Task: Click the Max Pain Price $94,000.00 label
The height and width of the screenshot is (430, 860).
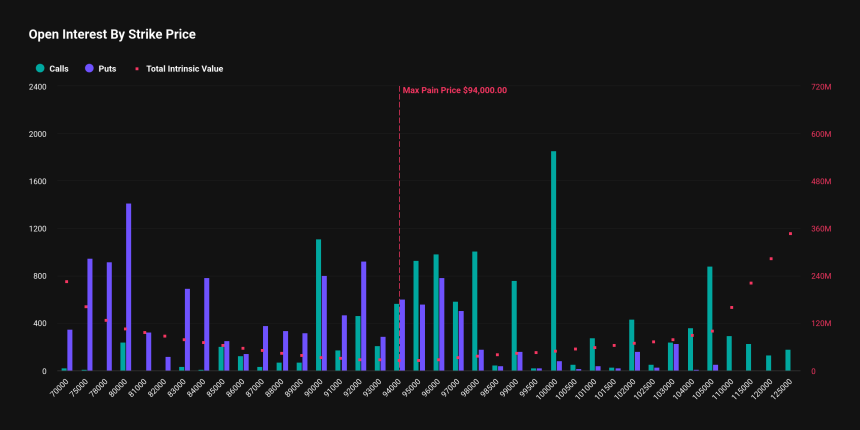Action: tap(455, 90)
